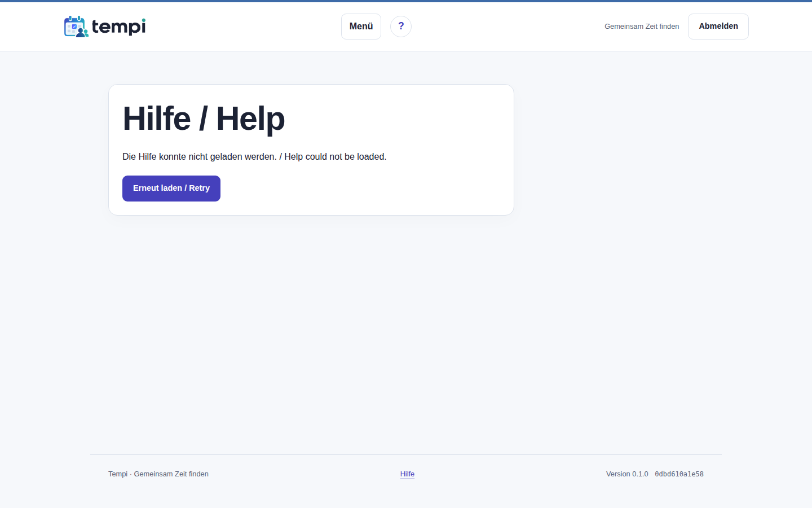Click the 'Version 0.1.0' footer text
Viewport: 812px width, 508px height.
[x=627, y=474]
